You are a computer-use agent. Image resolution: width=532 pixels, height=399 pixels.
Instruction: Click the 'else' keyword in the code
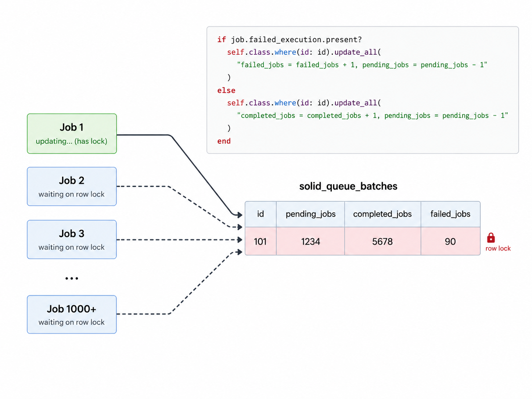226,90
